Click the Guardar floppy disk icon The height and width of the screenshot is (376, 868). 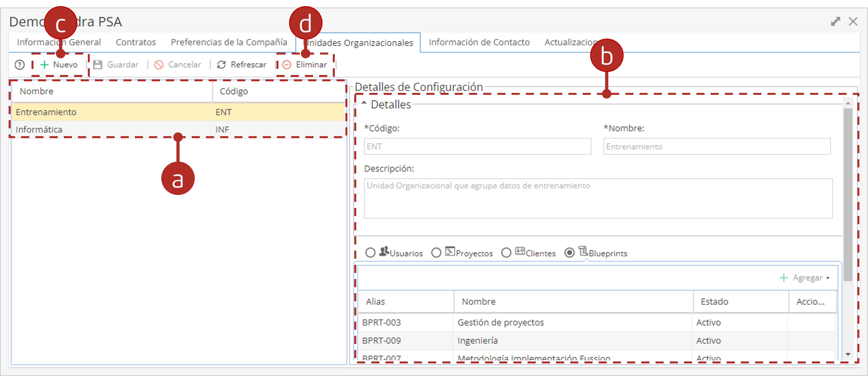click(x=98, y=65)
